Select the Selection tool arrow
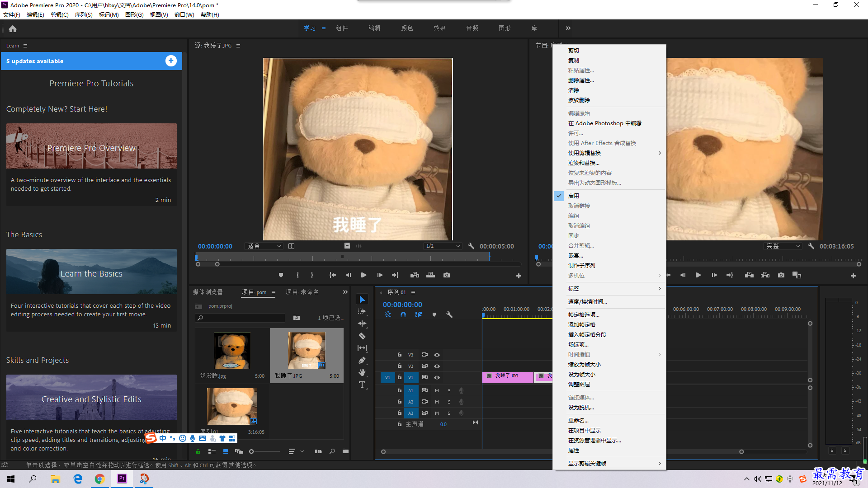This screenshot has width=868, height=488. (x=362, y=300)
